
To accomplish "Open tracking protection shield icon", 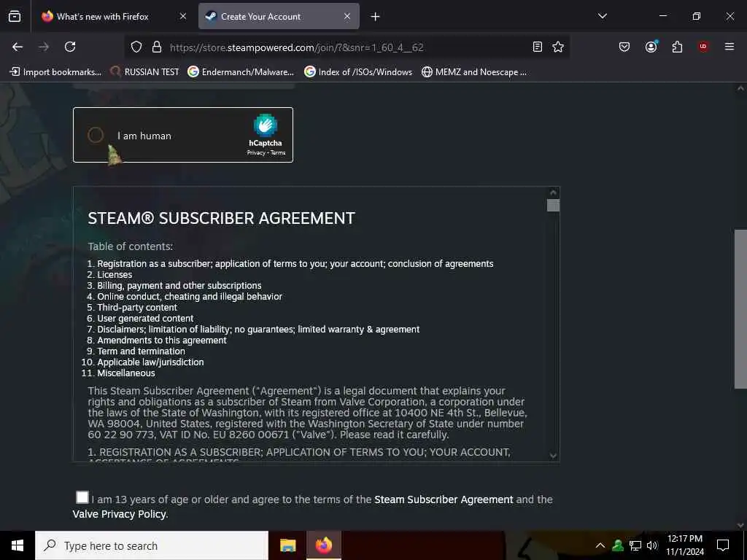I will 136,47.
